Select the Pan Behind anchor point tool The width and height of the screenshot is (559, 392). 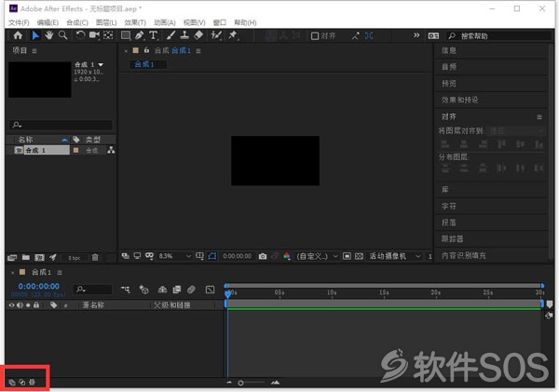(108, 35)
